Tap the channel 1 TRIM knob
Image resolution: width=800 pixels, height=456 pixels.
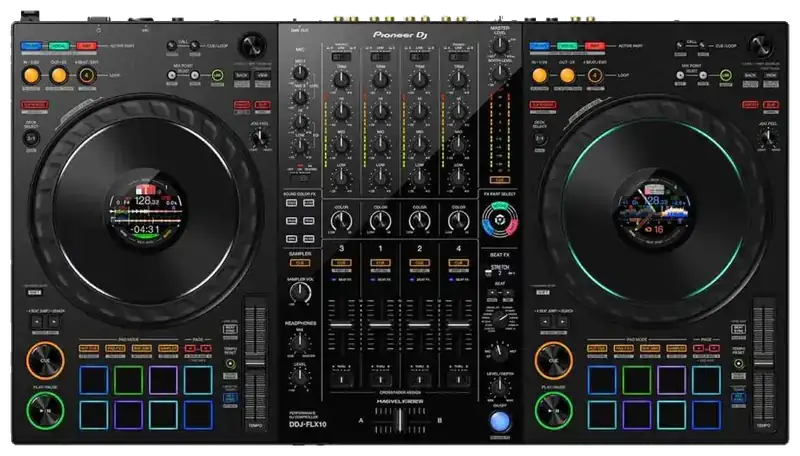381,80
